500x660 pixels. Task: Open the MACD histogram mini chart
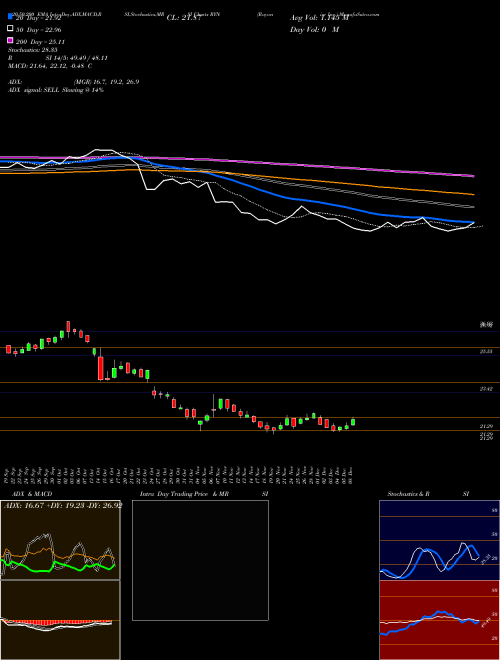60,620
